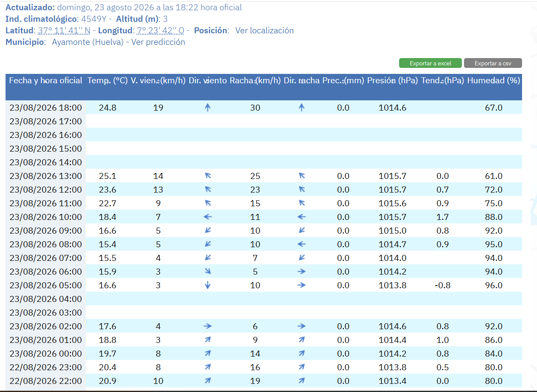The image size is (537, 392).
Task: Click gust direction arrow in 07:00 row
Action: [x=301, y=258]
